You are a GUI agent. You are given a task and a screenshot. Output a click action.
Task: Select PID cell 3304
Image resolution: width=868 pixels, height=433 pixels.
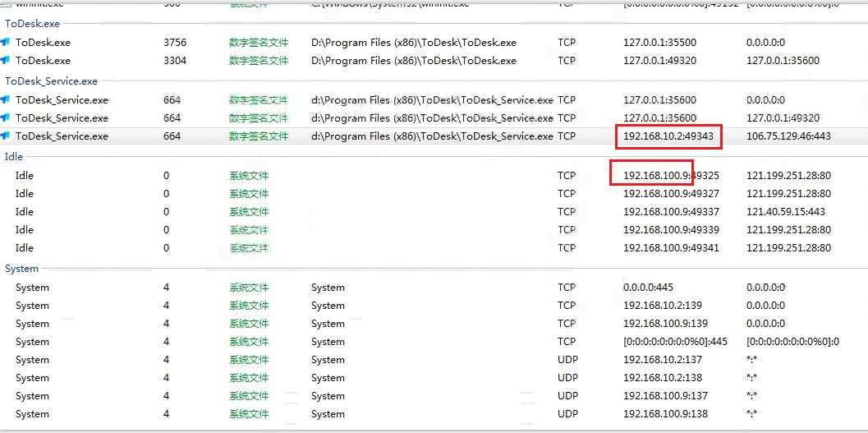[x=175, y=60]
